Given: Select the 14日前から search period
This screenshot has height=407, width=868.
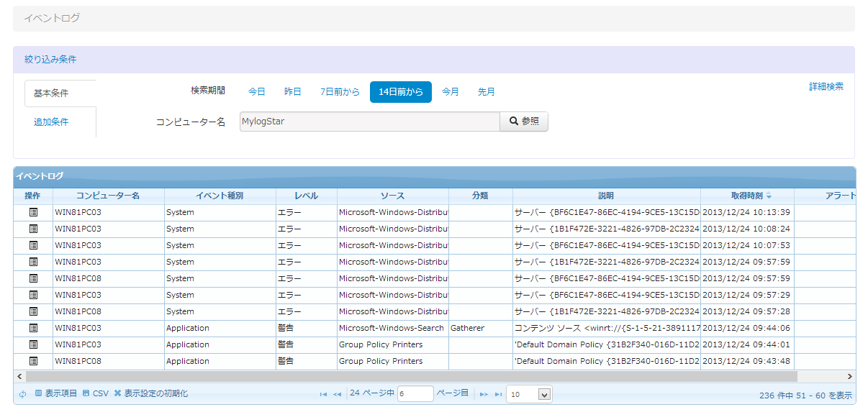Looking at the screenshot, I should pyautogui.click(x=401, y=92).
